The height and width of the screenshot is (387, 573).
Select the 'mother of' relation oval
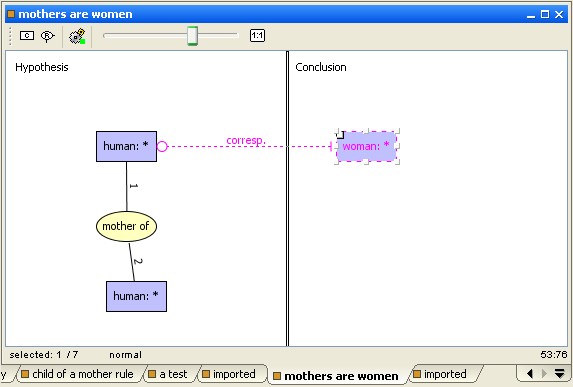tap(126, 226)
